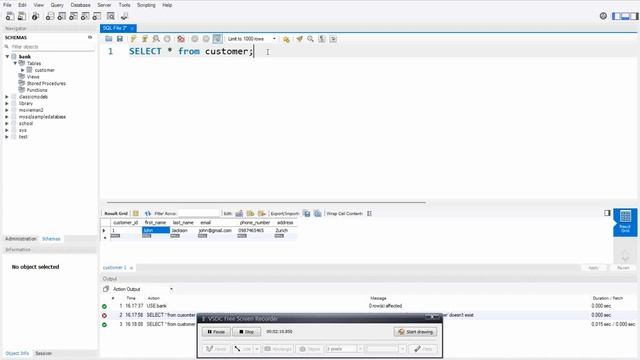Open the Action Output dropdown
Viewport: 640px width, 360px height.
(143, 289)
